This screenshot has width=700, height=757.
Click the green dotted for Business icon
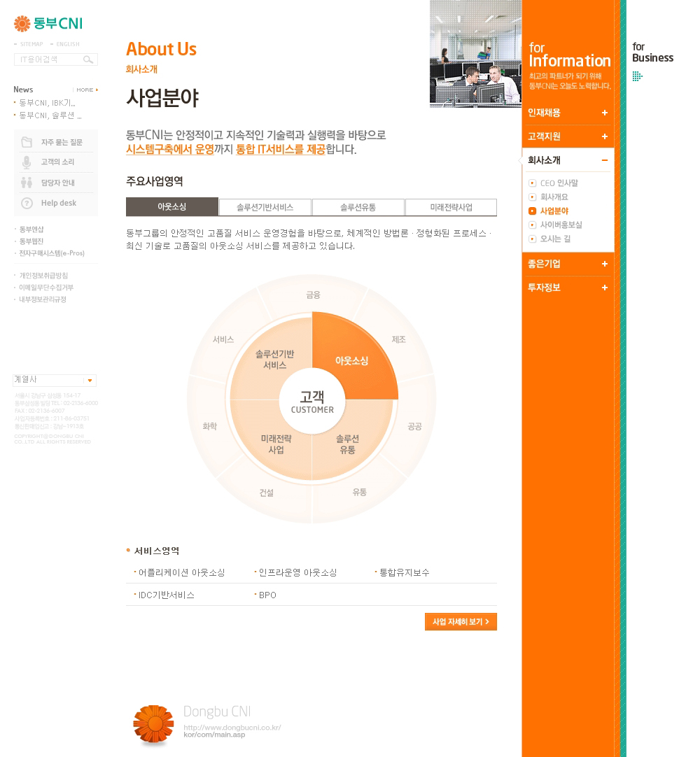tap(637, 76)
